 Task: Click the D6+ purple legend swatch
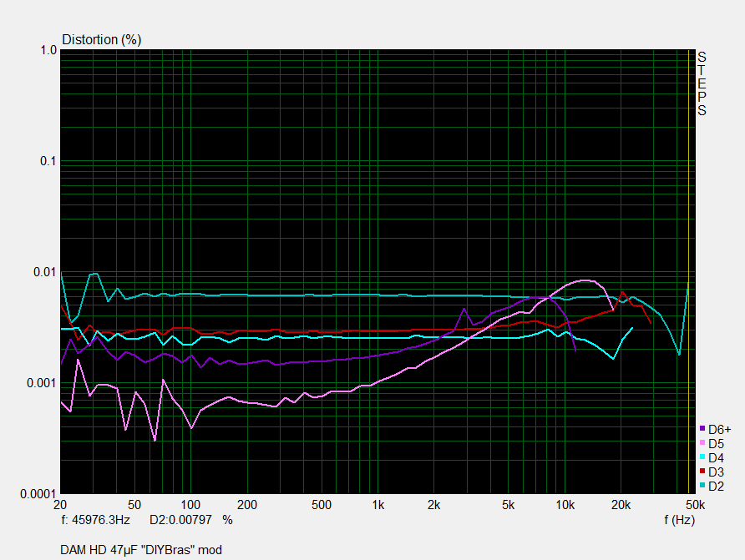point(702,428)
